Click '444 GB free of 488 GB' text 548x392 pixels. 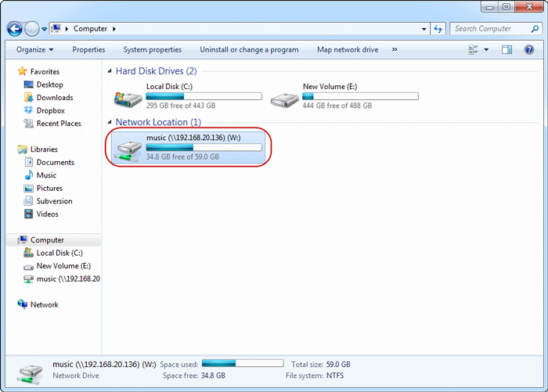(x=337, y=106)
